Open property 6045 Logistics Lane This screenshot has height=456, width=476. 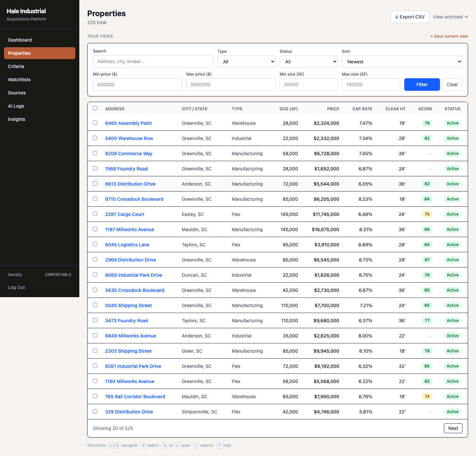[127, 245]
